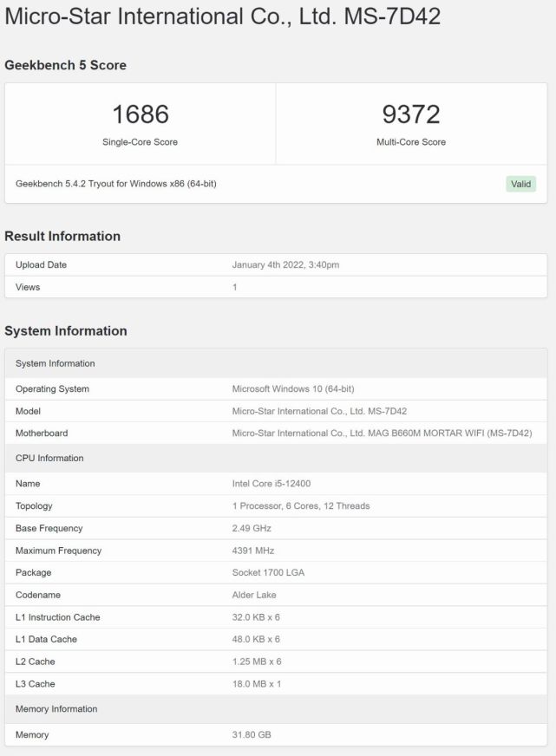Select the 4391 MHz value
This screenshot has height=756, width=556.
coord(253,551)
